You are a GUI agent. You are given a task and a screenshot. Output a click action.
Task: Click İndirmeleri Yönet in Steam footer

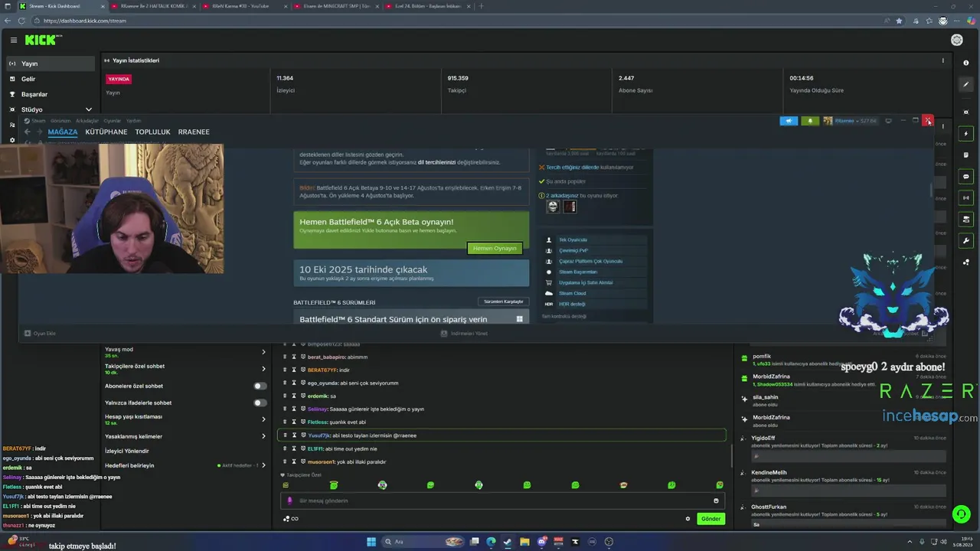465,333
